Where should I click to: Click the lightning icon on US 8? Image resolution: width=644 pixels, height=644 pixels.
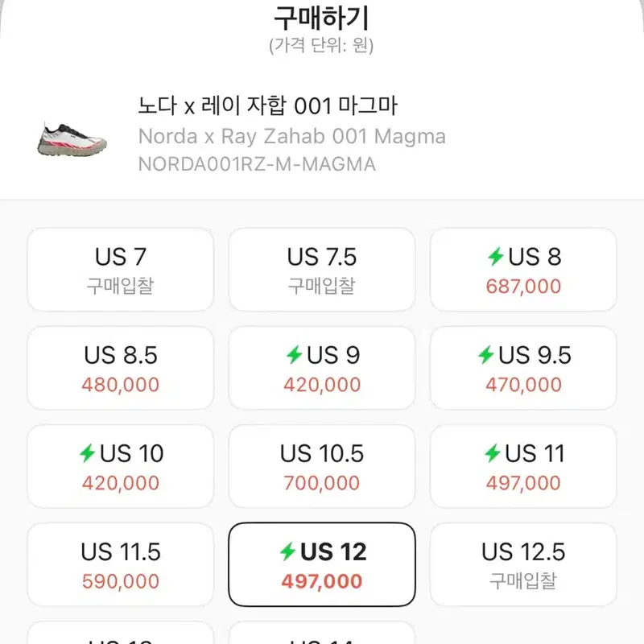click(496, 257)
